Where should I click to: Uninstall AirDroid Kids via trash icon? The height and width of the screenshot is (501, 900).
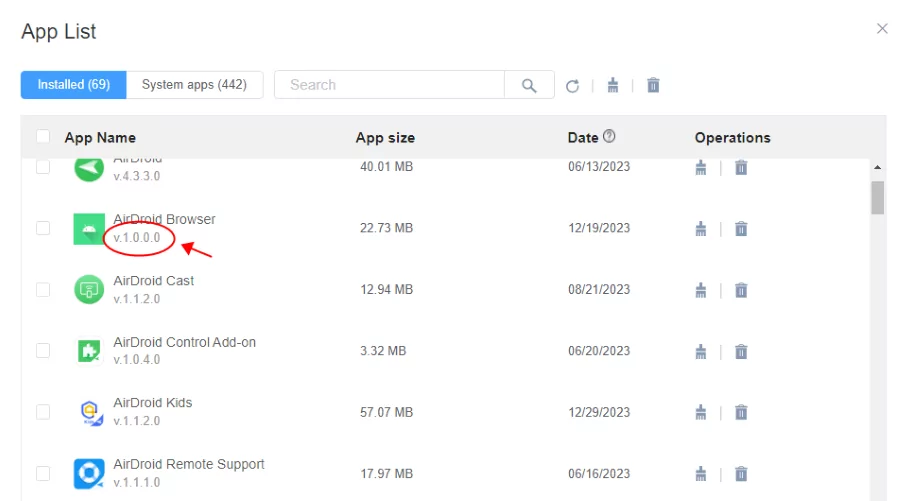741,413
